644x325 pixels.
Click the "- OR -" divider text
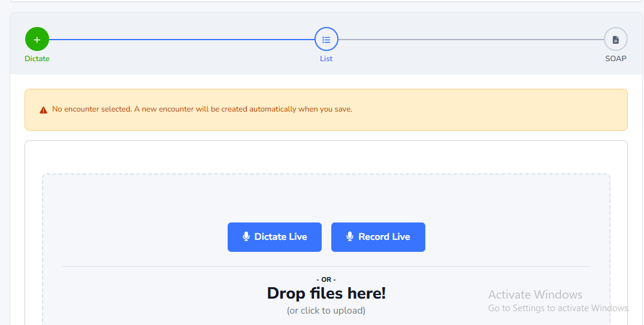point(326,279)
